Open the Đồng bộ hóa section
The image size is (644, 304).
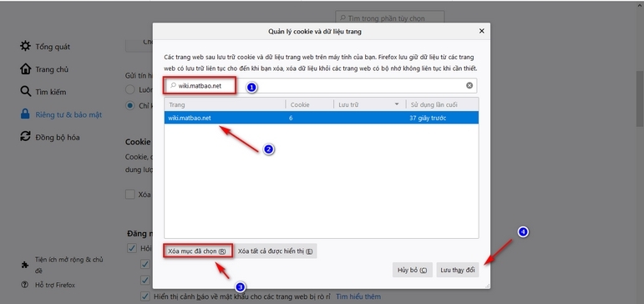tap(58, 137)
